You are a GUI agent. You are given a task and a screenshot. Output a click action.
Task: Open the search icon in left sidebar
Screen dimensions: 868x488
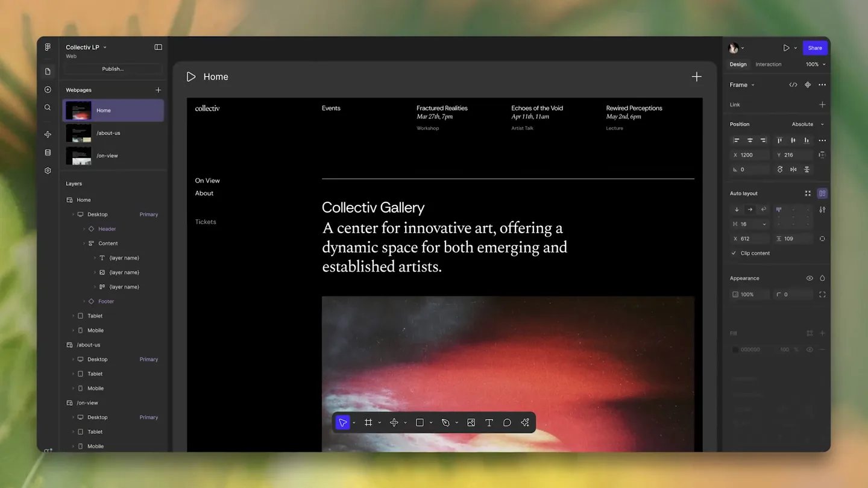point(48,107)
